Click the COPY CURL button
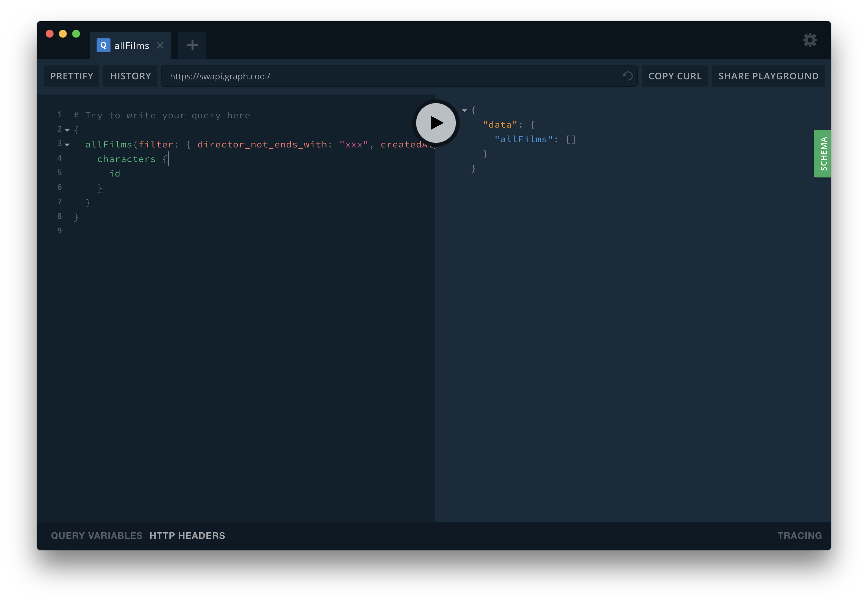This screenshot has width=868, height=603. (674, 76)
